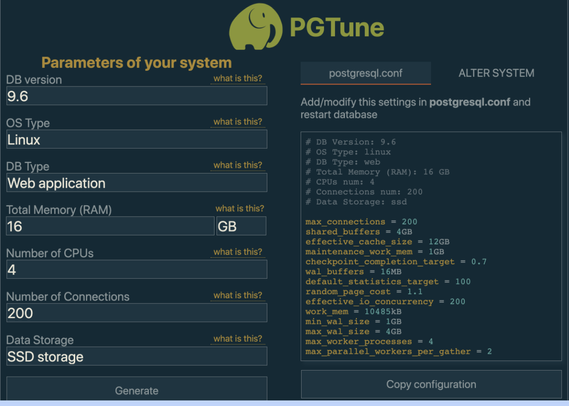Click the 'maintenance_work_mem = 1GB' line

click(375, 251)
